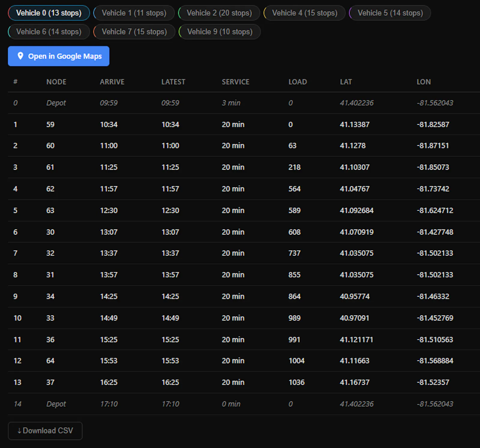Click latitude 41.070919
480x448 pixels.
[x=357, y=232]
